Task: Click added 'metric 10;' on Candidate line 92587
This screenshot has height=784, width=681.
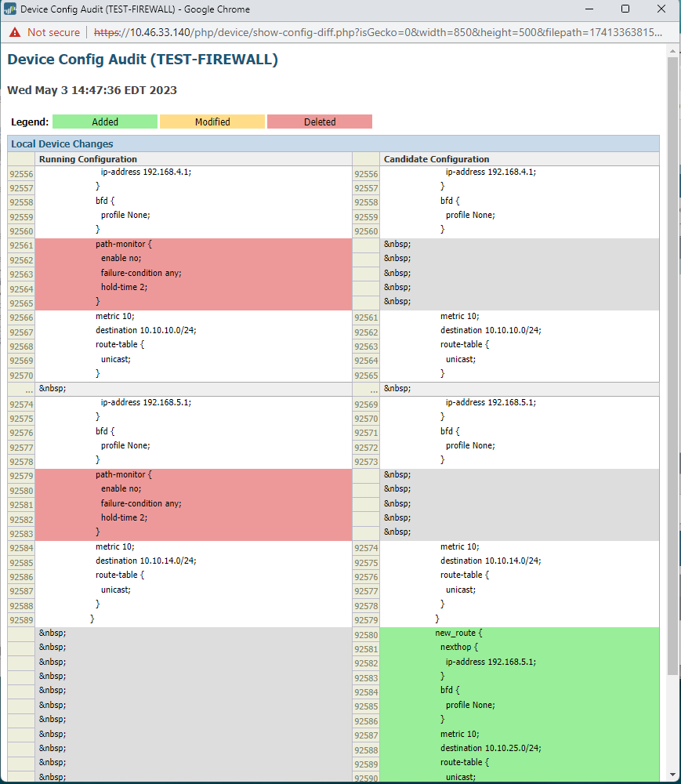Action: pyautogui.click(x=460, y=734)
